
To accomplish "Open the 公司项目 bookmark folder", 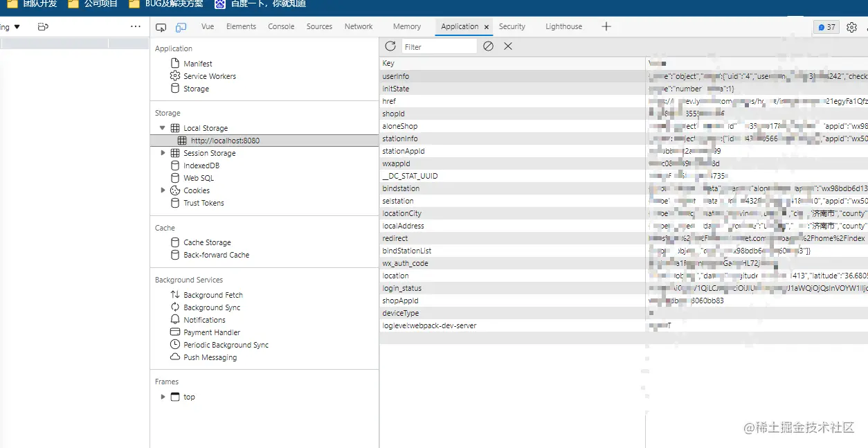I will click(93, 4).
